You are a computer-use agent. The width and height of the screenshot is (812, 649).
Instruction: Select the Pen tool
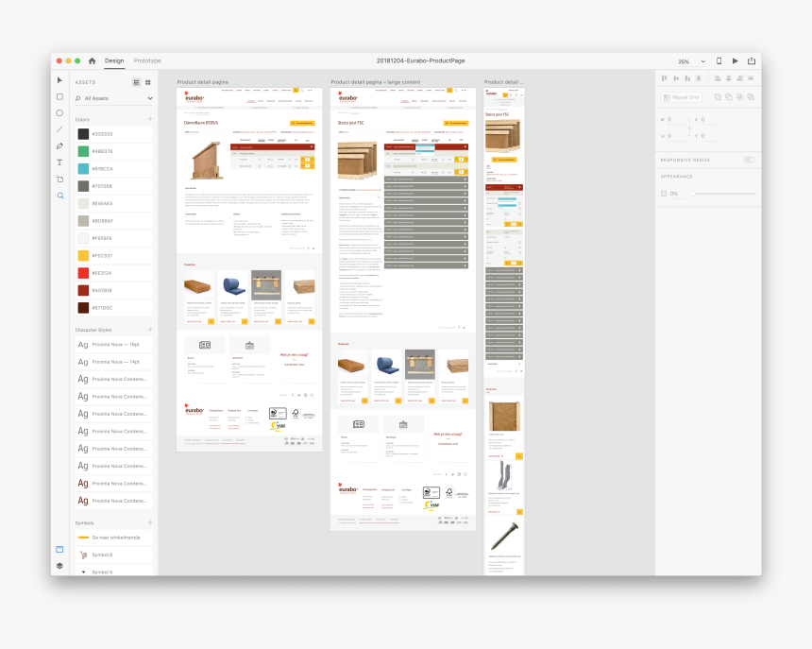coord(59,146)
